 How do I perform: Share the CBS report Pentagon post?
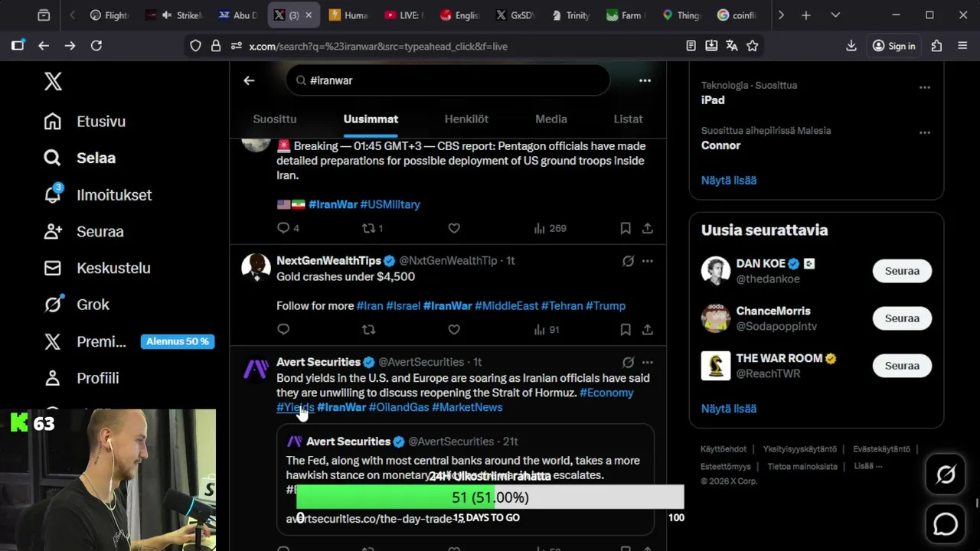click(647, 228)
